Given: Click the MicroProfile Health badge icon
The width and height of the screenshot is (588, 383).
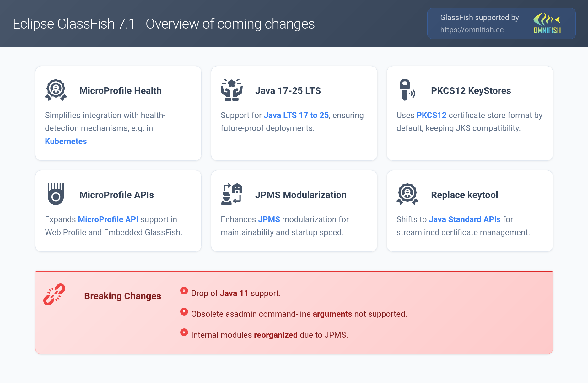Looking at the screenshot, I should (56, 90).
